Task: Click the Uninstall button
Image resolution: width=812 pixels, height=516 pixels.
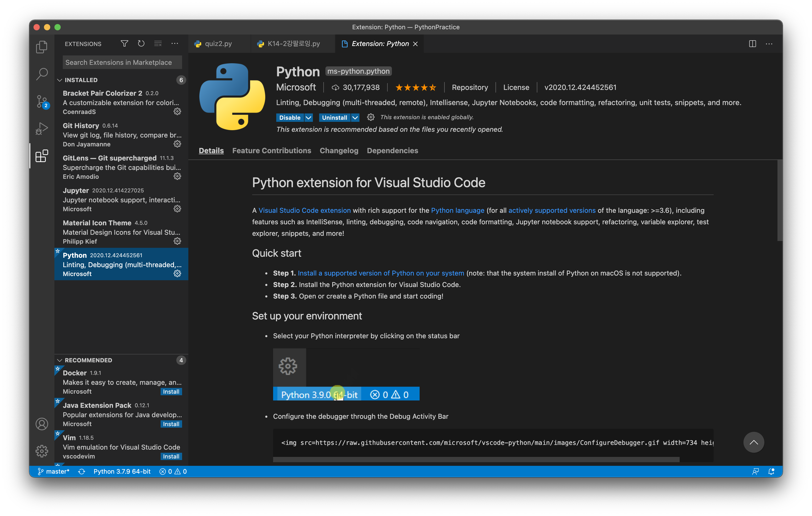Action: pos(335,117)
